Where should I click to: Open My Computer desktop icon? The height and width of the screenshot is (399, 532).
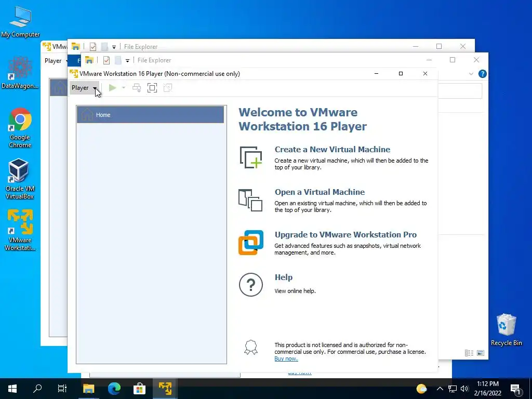click(20, 21)
